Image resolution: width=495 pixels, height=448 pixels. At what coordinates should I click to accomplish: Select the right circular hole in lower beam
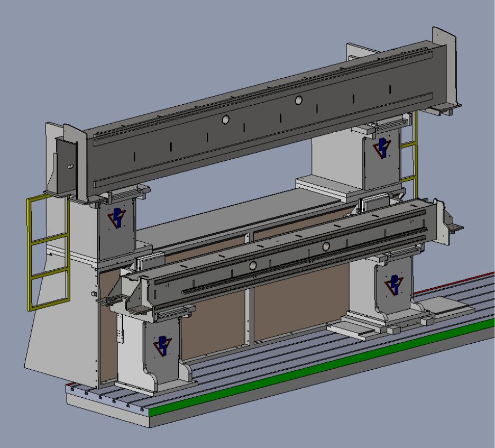[x=326, y=246]
